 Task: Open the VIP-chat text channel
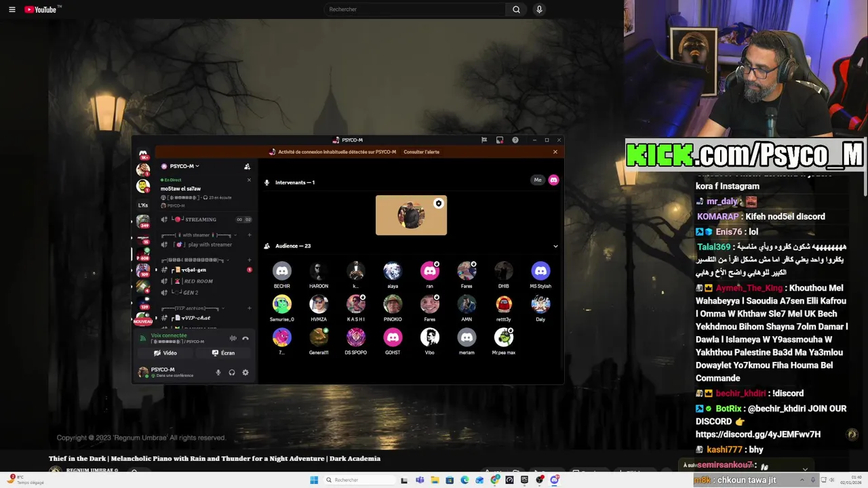[x=206, y=318]
